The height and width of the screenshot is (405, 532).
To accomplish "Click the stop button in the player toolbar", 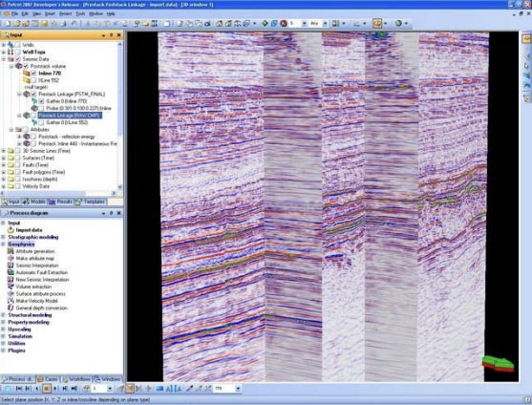I will click(47, 389).
